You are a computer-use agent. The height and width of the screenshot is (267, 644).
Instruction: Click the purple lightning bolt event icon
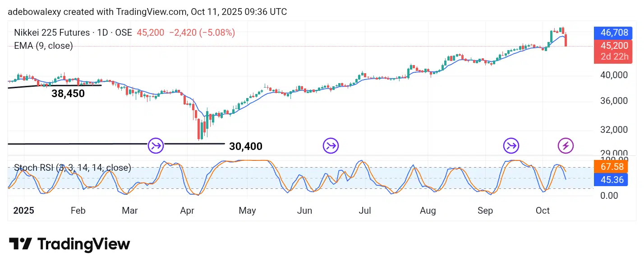566,145
